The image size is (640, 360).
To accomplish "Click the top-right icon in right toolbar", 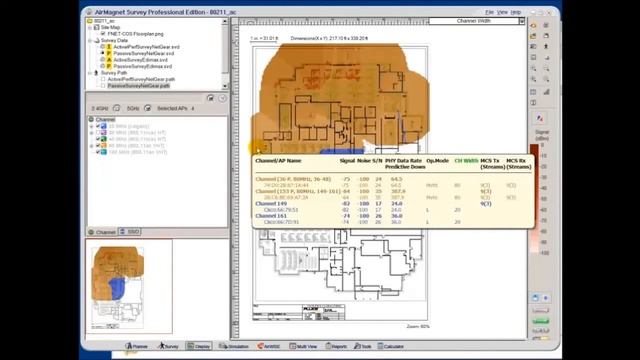I will 546,25.
